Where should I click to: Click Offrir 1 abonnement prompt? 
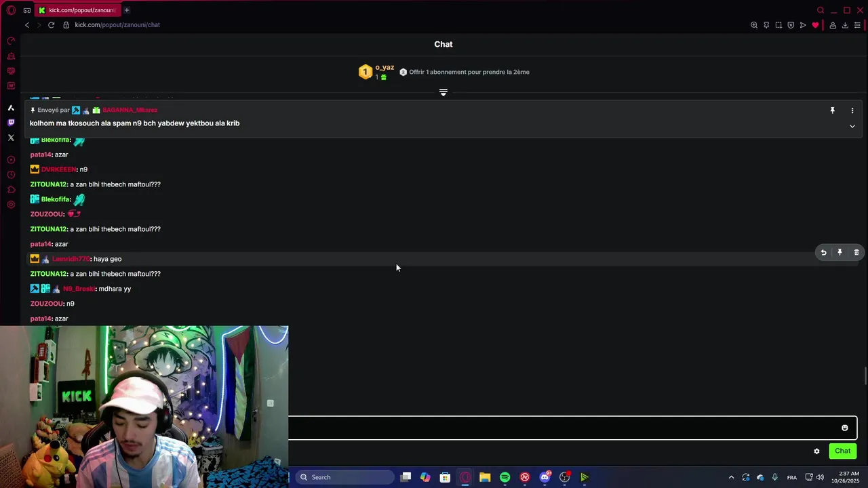469,72
